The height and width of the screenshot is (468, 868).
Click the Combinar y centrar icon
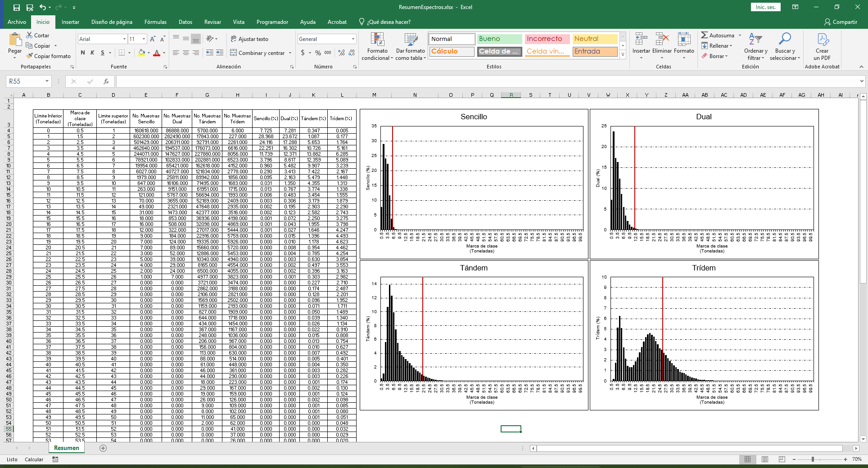pyautogui.click(x=234, y=53)
